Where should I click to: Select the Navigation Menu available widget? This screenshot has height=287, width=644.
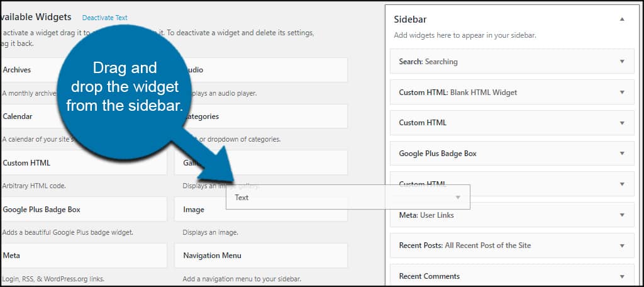point(261,256)
